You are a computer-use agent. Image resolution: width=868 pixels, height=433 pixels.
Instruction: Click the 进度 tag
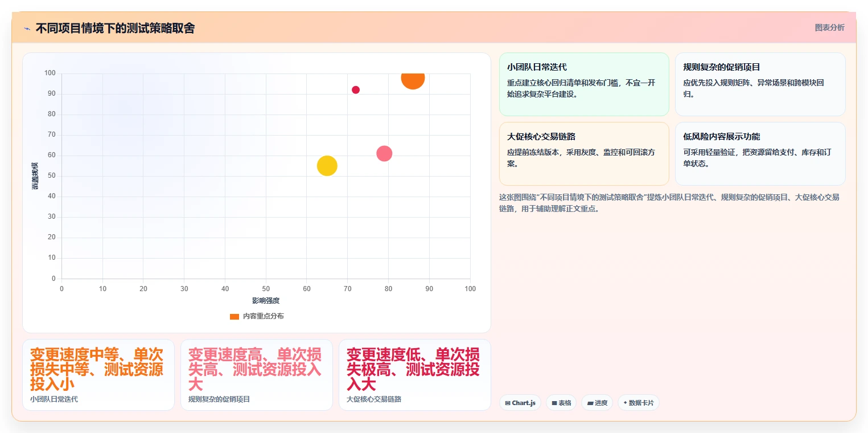coord(597,403)
